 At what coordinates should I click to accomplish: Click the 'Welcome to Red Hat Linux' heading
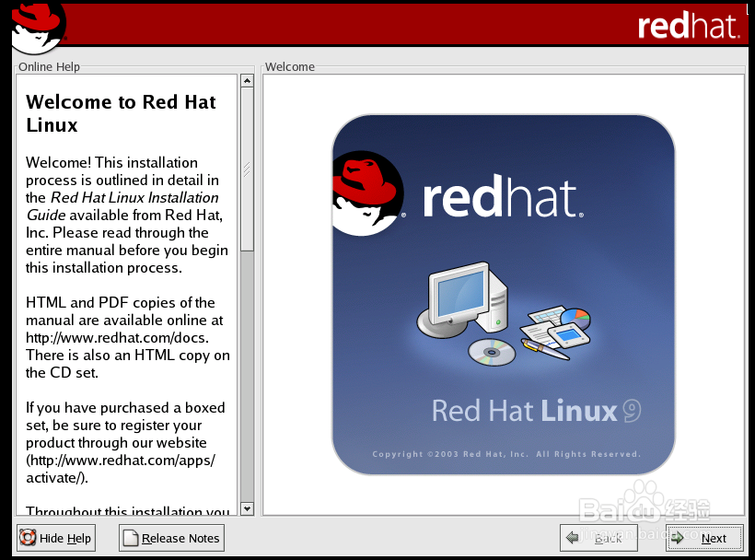coord(121,113)
